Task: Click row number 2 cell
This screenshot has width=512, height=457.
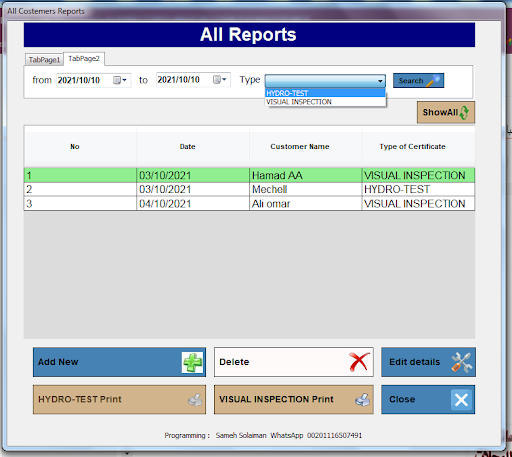Action: pyautogui.click(x=80, y=189)
